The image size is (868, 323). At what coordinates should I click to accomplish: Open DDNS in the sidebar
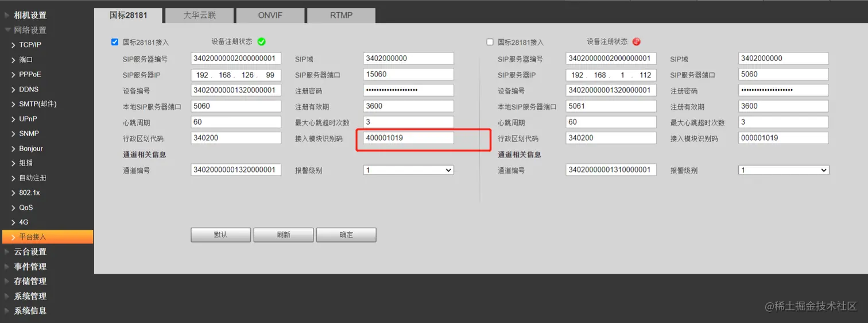(29, 89)
